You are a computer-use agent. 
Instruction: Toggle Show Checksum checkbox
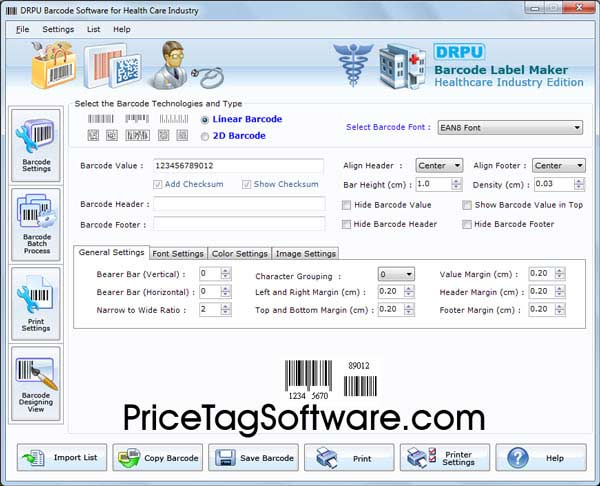(246, 184)
